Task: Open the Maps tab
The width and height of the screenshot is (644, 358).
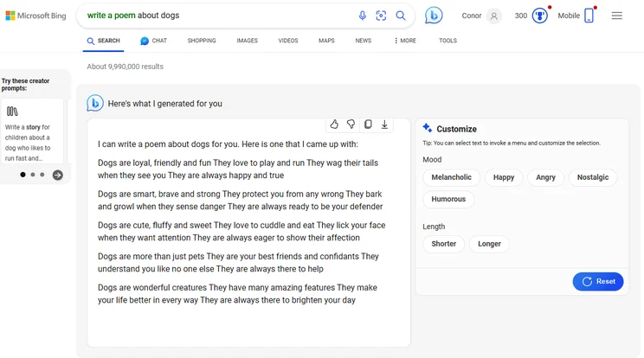Action: (326, 41)
